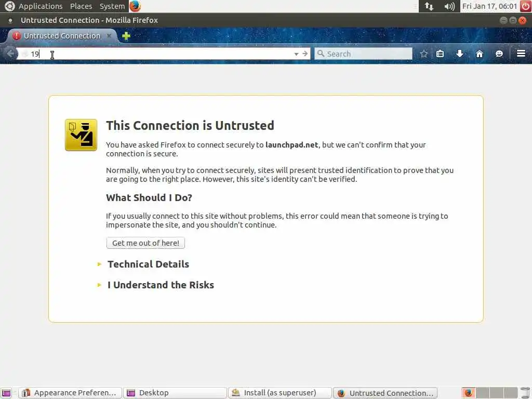Image resolution: width=532 pixels, height=399 pixels.
Task: Launch Firefox from top panel icon
Action: [x=135, y=6]
